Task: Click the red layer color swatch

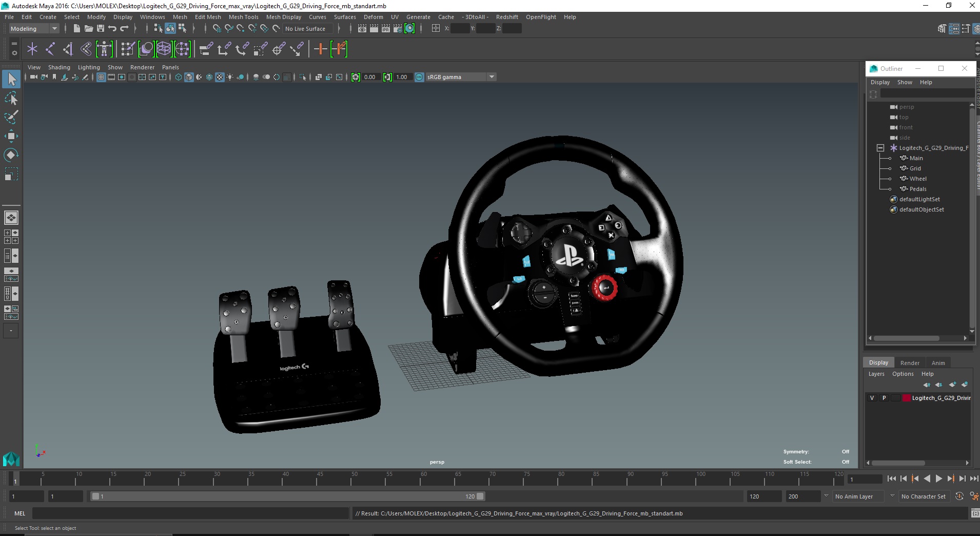Action: pos(907,398)
